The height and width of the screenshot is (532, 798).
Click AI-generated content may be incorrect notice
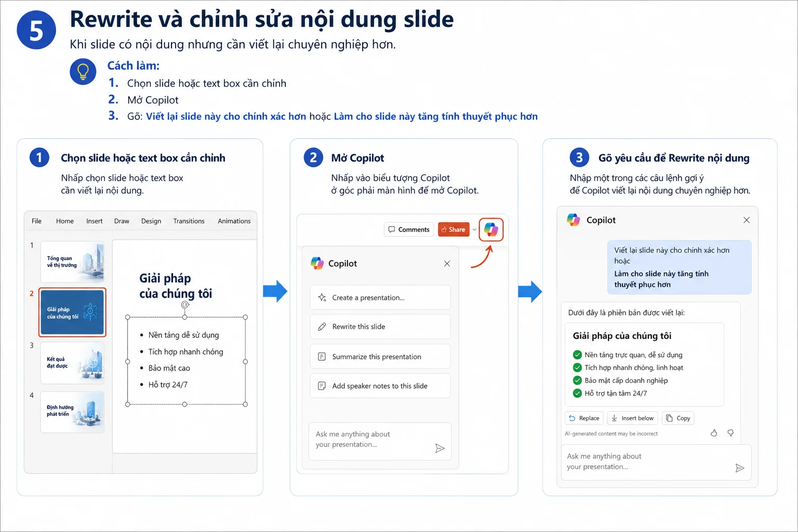[611, 433]
